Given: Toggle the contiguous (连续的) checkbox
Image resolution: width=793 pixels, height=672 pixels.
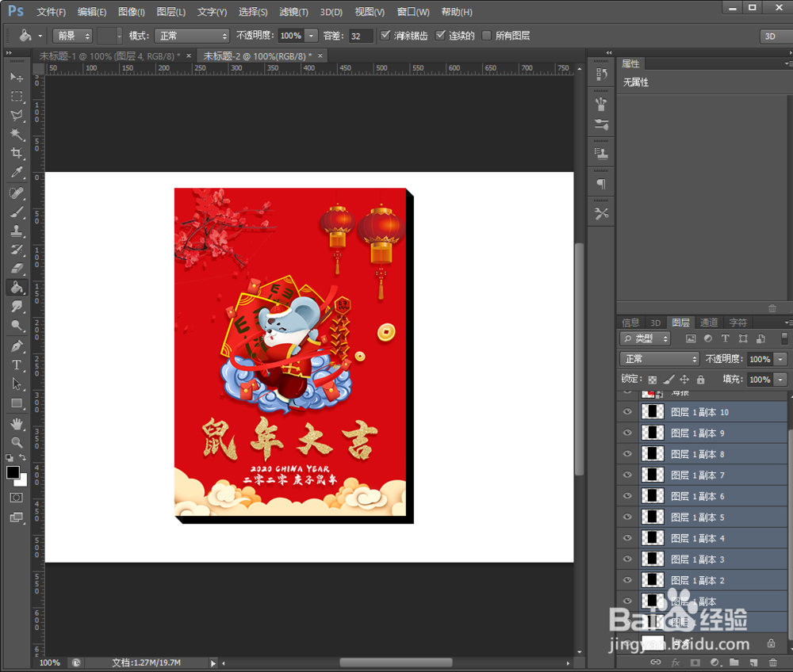Looking at the screenshot, I should [440, 36].
